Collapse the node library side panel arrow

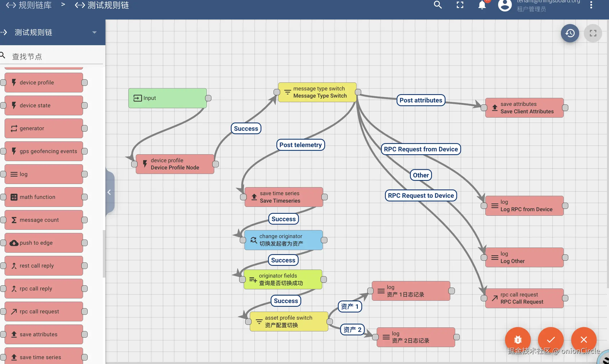(109, 192)
